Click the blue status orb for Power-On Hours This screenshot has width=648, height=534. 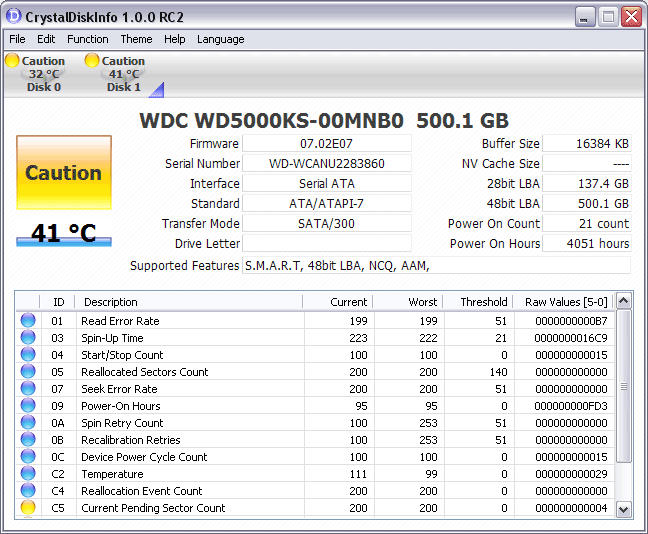click(28, 405)
